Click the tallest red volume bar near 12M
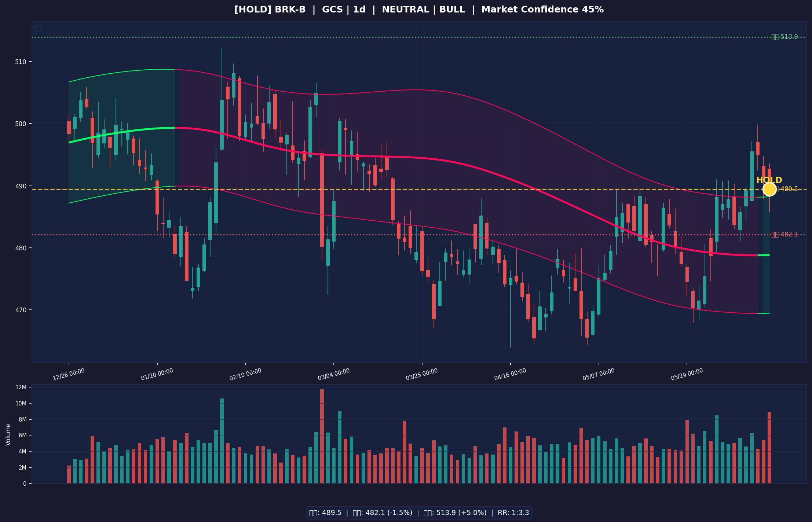Viewport: 812px width, 522px height. (x=322, y=436)
